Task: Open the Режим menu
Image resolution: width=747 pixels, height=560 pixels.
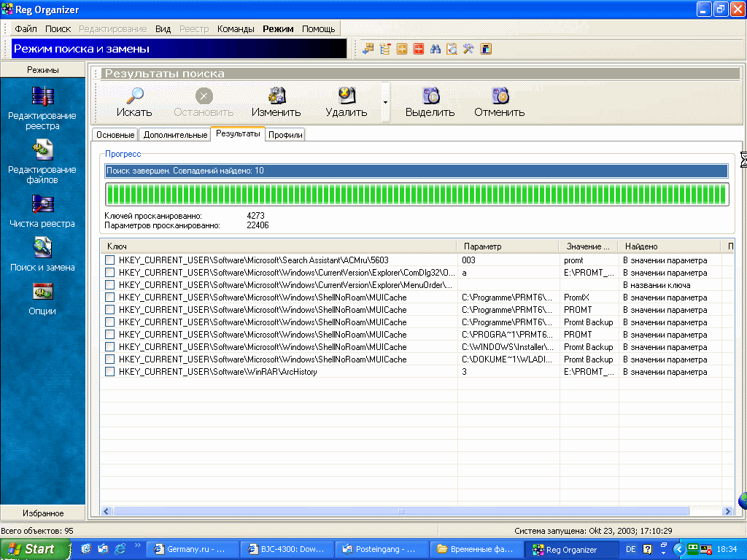Action: pos(278,28)
